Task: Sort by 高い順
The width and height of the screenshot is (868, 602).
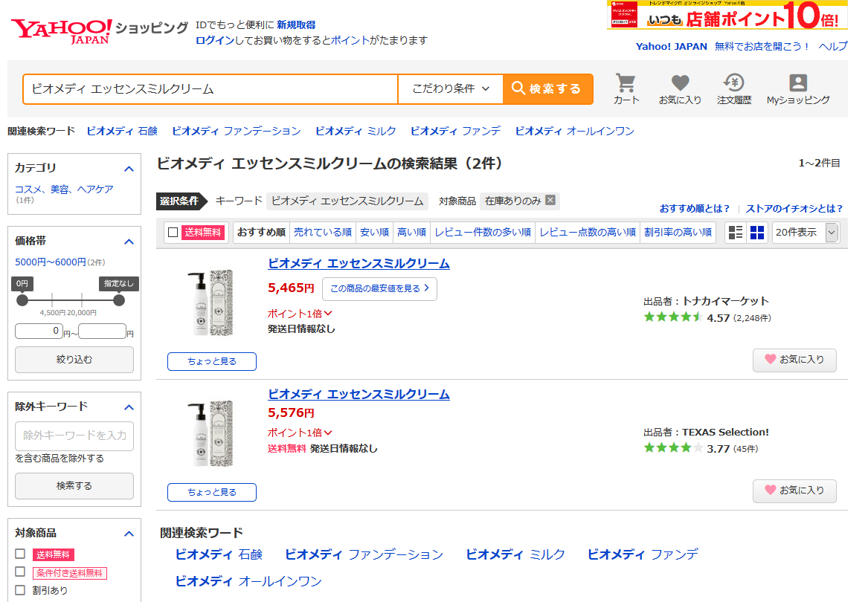Action: pyautogui.click(x=412, y=233)
